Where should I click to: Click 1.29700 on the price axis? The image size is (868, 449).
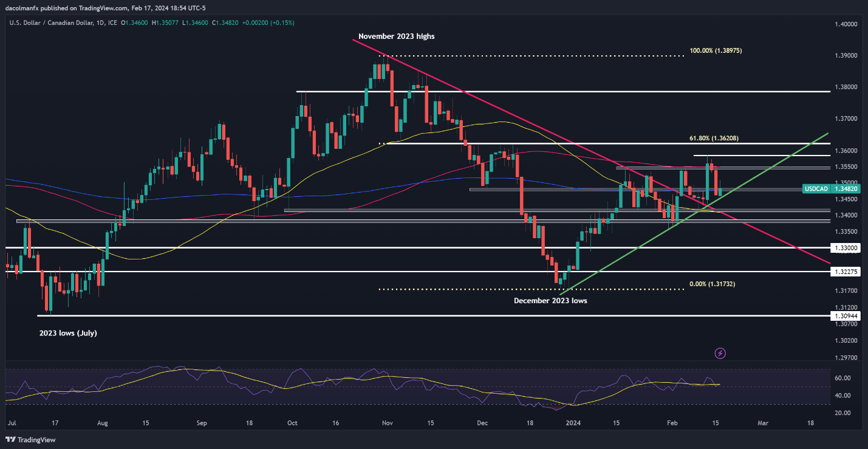click(x=845, y=358)
